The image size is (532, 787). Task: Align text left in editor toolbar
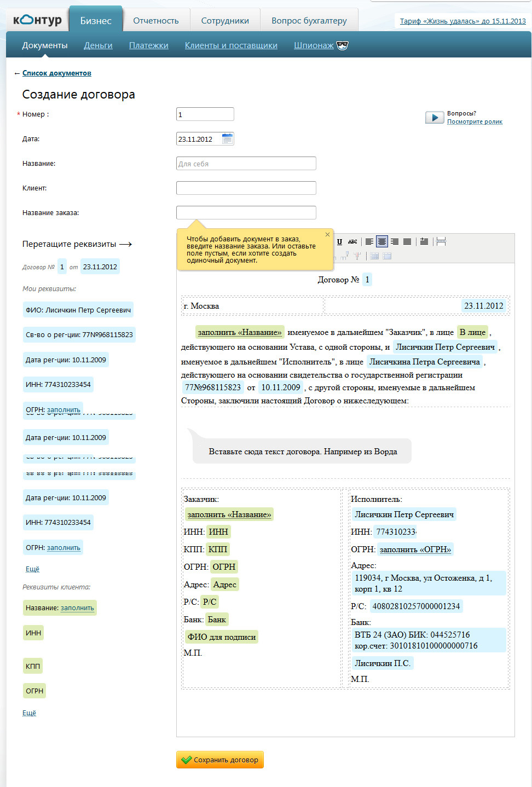point(369,242)
